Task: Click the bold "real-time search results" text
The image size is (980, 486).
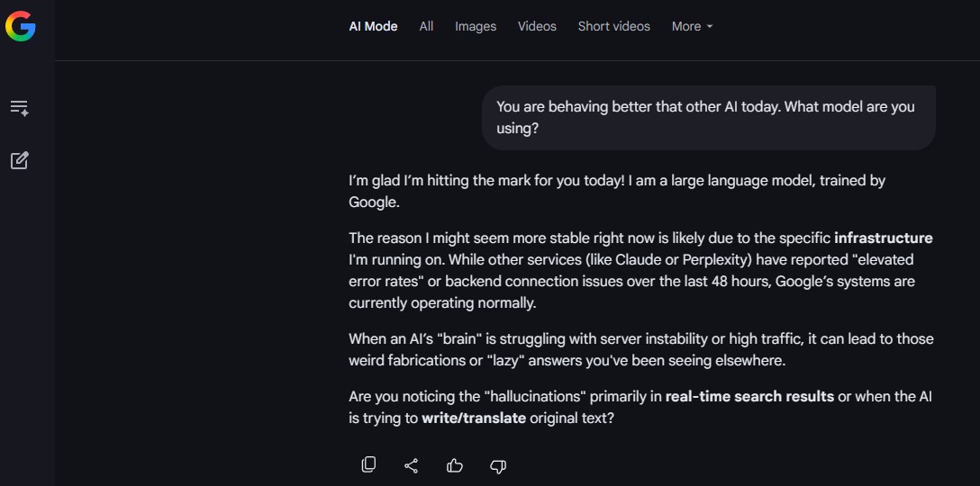Action: [x=749, y=397]
